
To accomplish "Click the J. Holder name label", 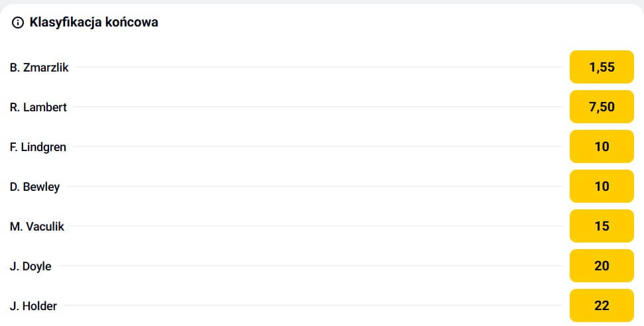I will click(x=33, y=306).
